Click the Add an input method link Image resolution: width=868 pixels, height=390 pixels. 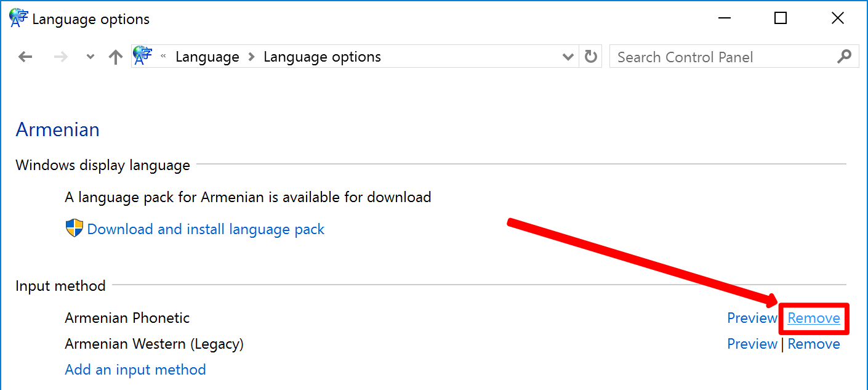pyautogui.click(x=135, y=370)
